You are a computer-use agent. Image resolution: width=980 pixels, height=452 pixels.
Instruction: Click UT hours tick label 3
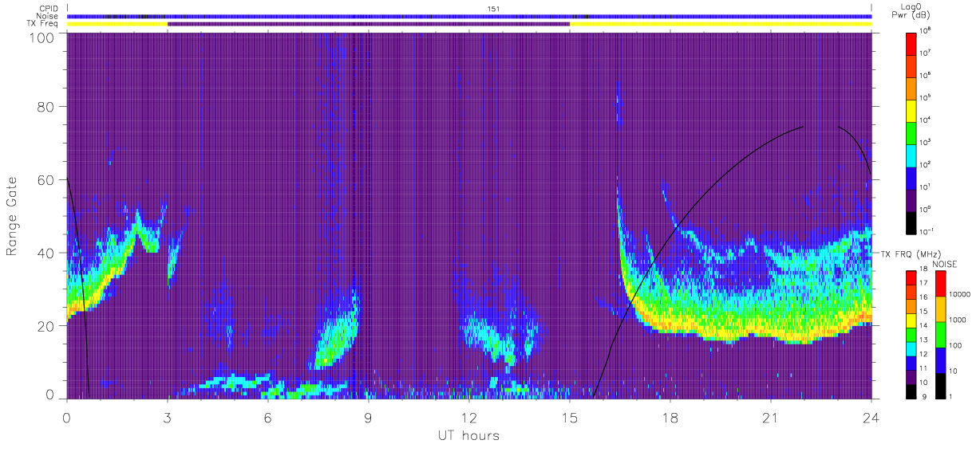(168, 418)
